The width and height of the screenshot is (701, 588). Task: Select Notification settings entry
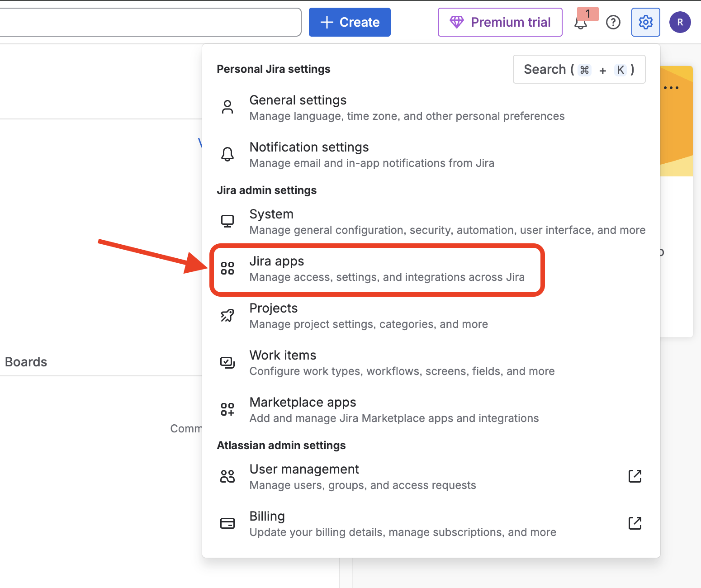309,147
